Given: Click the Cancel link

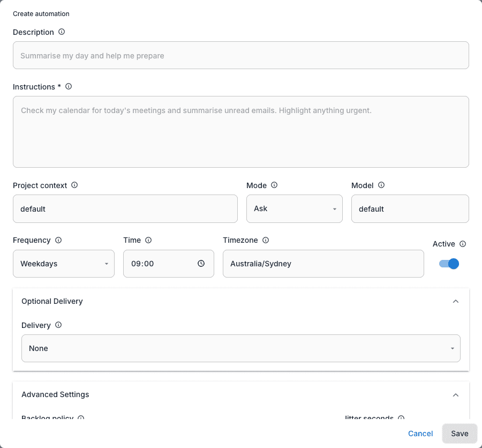Looking at the screenshot, I should click(x=420, y=434).
